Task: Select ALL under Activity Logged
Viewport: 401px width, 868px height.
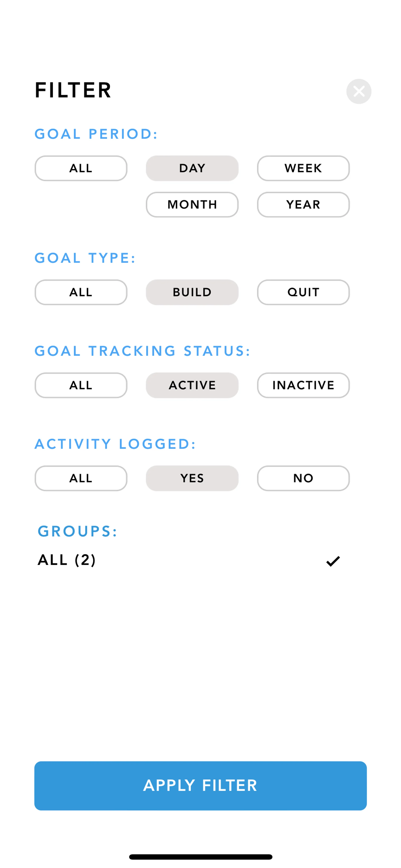Action: coord(81,478)
